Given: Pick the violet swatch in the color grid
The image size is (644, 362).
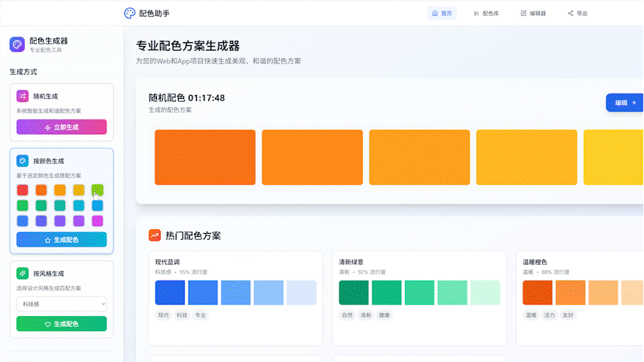Looking at the screenshot, I should [x=60, y=221].
